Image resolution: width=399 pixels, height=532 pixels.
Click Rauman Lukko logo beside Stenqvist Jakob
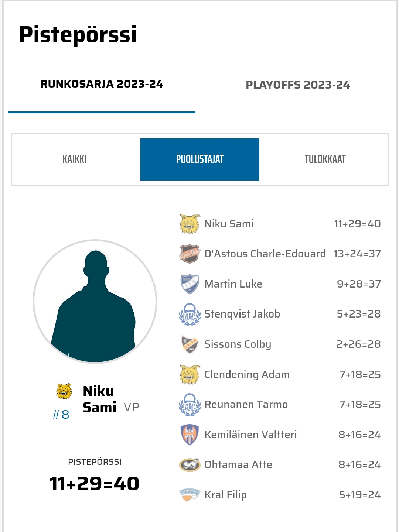pyautogui.click(x=190, y=314)
